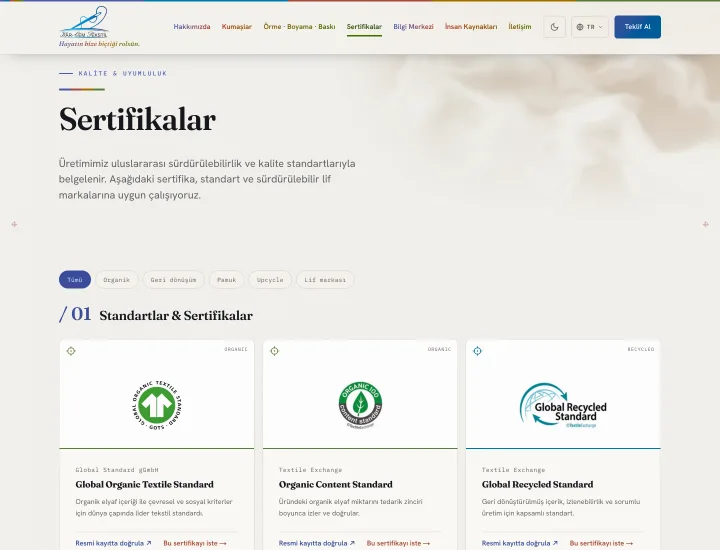Open the Bilgi Merkezi page
The width and height of the screenshot is (720, 550).
click(x=413, y=27)
